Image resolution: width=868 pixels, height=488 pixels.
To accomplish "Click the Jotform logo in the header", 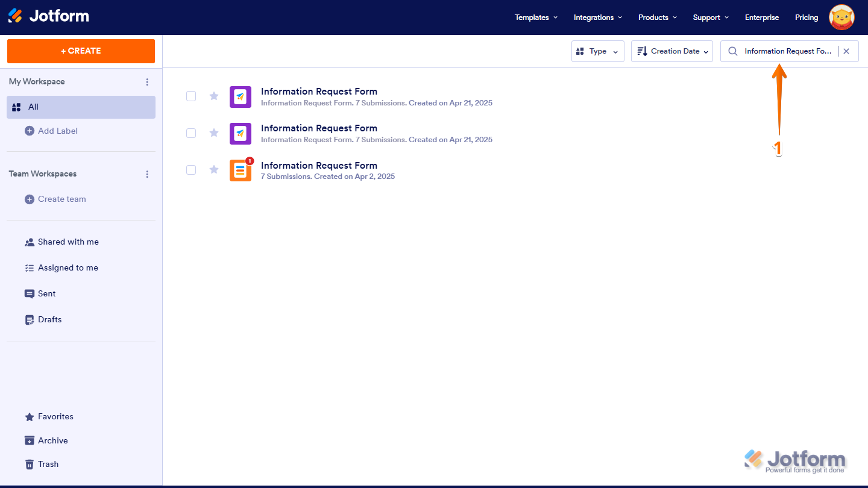I will click(48, 16).
